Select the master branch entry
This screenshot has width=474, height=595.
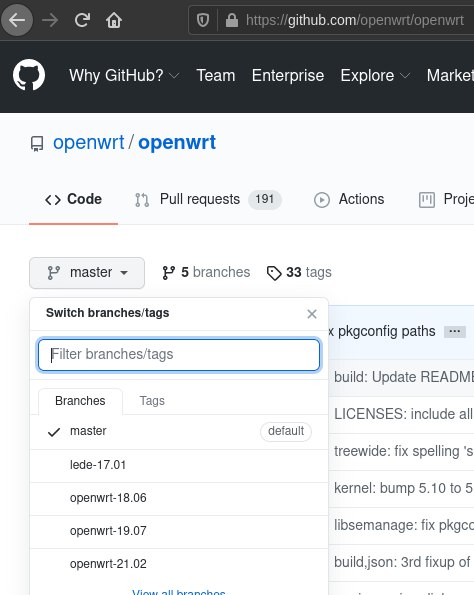coord(179,432)
